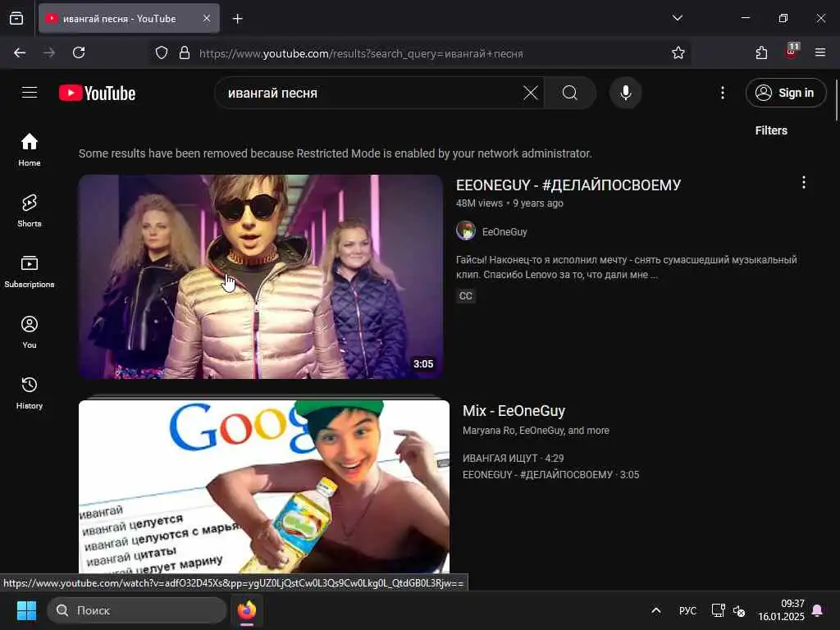Open the YouTube guide hamburger menu
The width and height of the screenshot is (840, 630).
[x=30, y=93]
